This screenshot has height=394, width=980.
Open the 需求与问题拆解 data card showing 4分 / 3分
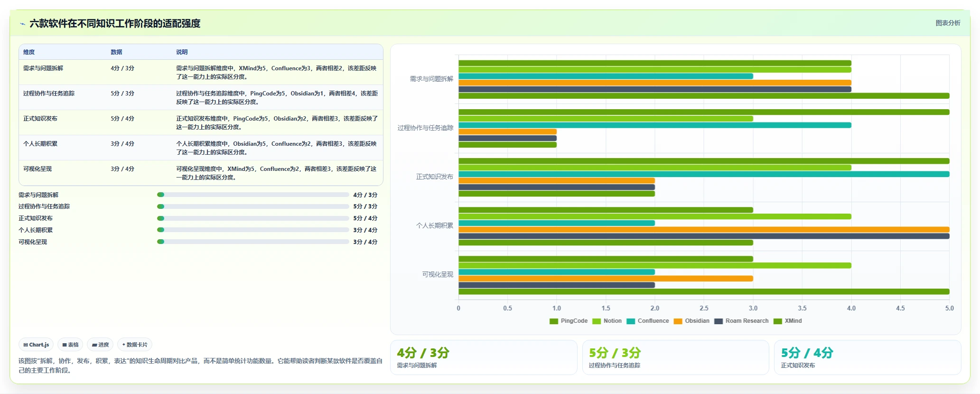(x=484, y=357)
